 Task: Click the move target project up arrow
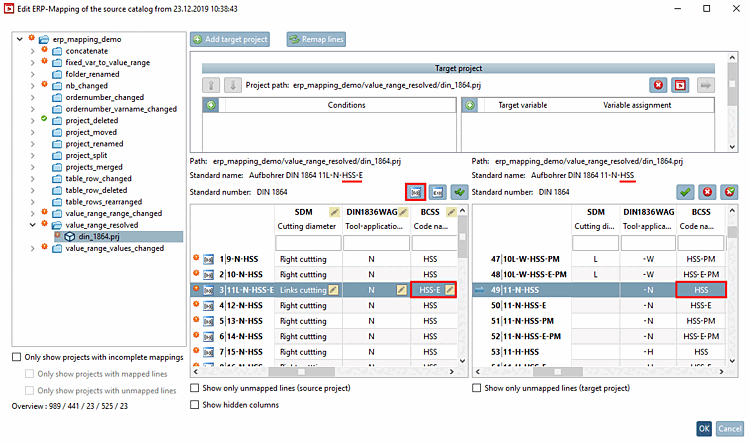tap(210, 85)
